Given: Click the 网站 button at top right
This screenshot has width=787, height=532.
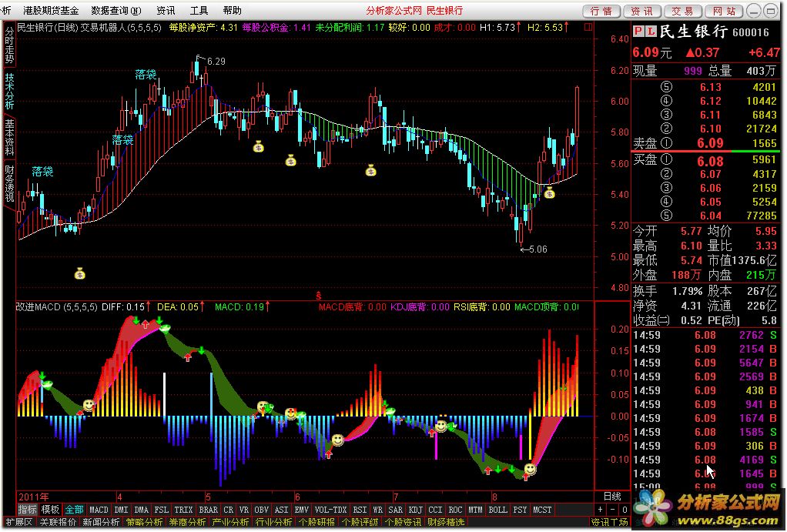Looking at the screenshot, I should coord(724,11).
